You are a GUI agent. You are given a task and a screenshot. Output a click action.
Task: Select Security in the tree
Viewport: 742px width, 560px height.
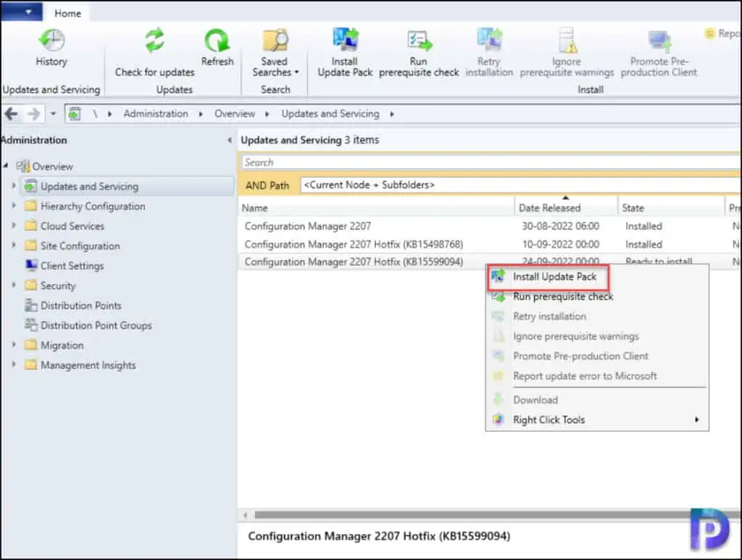click(x=58, y=285)
